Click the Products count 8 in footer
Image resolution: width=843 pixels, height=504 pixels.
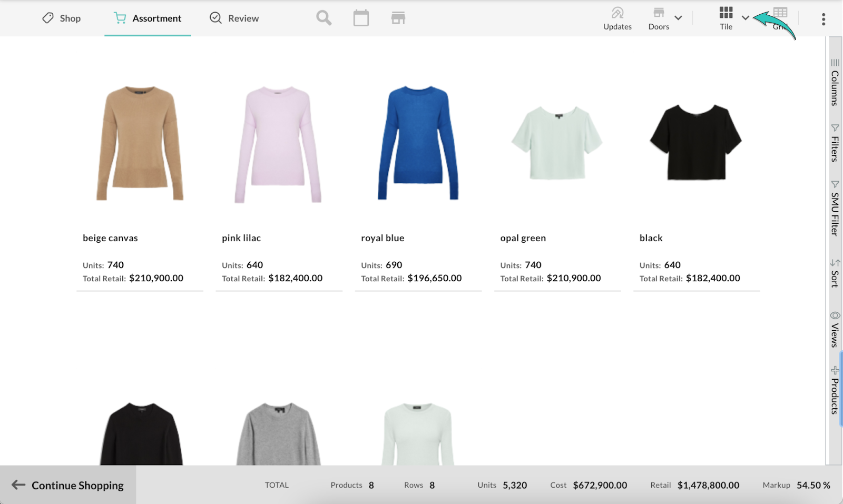[371, 485]
